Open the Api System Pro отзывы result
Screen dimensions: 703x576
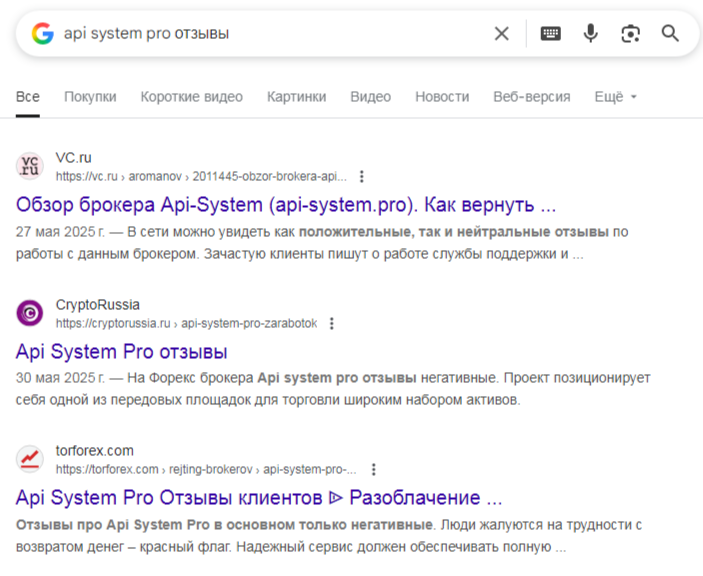pos(122,352)
